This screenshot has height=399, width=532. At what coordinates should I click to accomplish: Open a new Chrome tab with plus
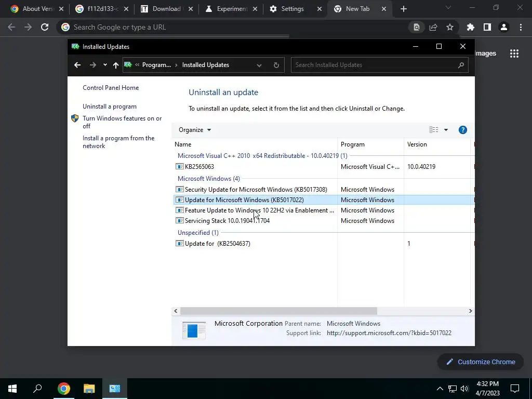tap(403, 9)
